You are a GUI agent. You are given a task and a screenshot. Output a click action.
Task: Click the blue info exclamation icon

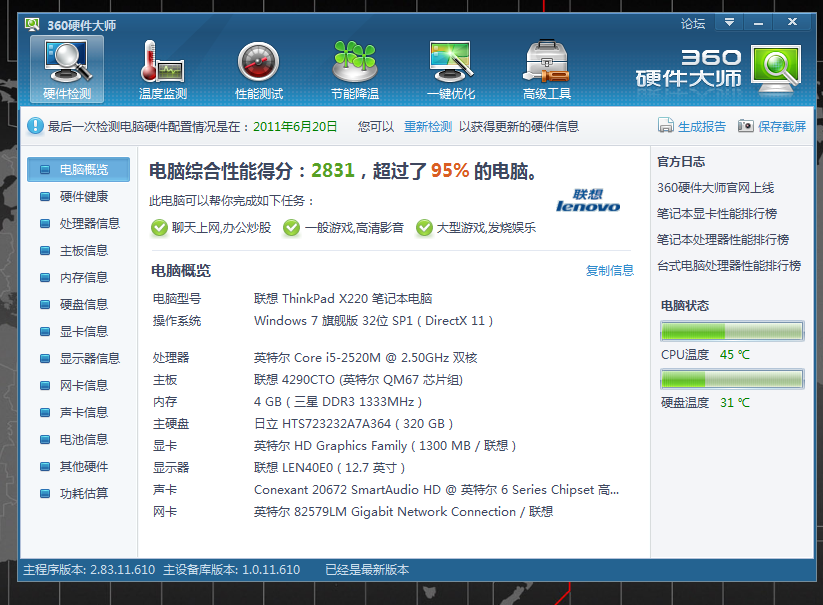(x=35, y=126)
